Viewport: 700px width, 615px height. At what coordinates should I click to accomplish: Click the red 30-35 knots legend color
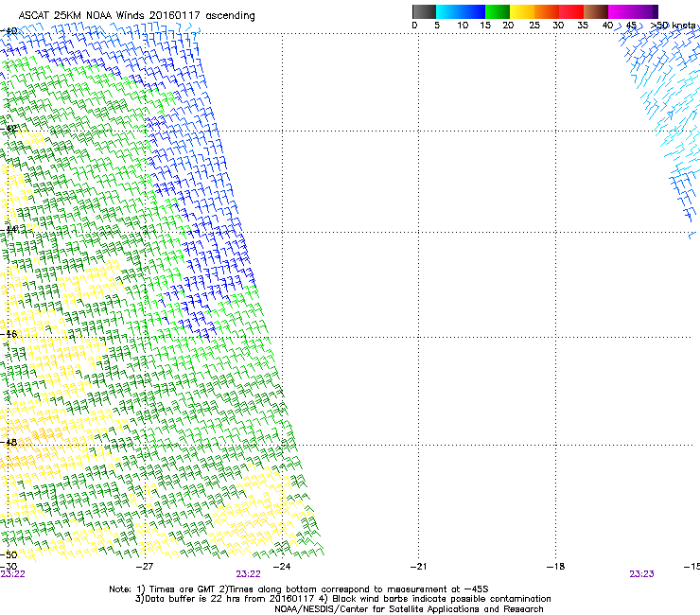click(x=571, y=11)
